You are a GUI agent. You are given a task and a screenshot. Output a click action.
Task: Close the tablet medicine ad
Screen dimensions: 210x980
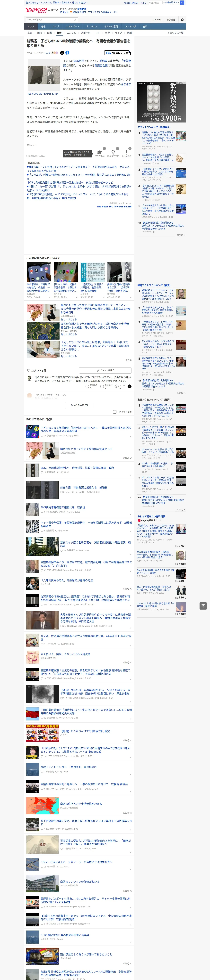(184, 83)
